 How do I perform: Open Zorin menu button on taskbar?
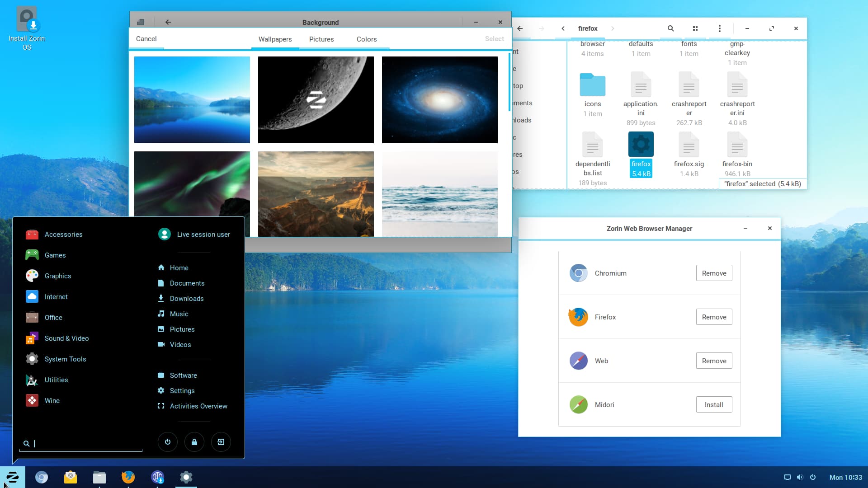point(13,477)
